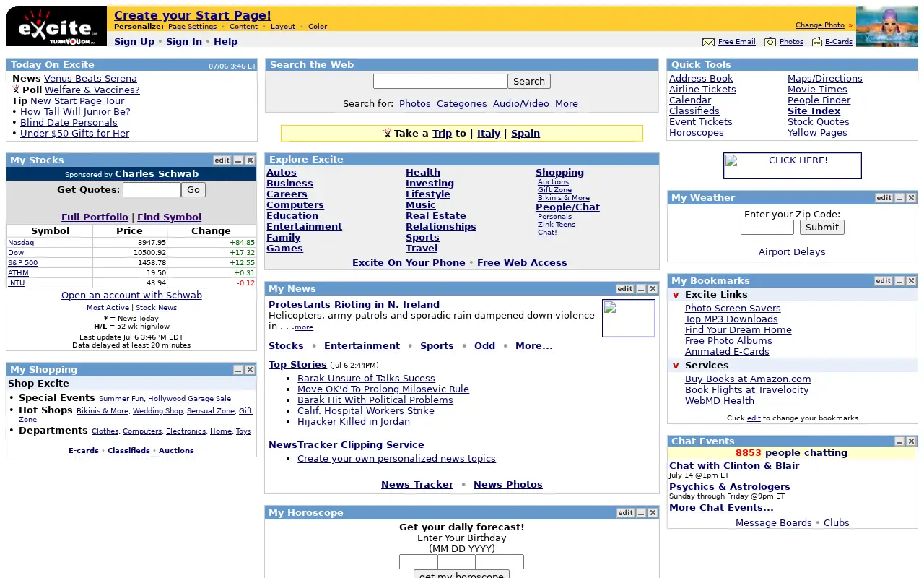Click the CLICK HERE! banner image
Image resolution: width=924 pixels, height=578 pixels.
[793, 165]
